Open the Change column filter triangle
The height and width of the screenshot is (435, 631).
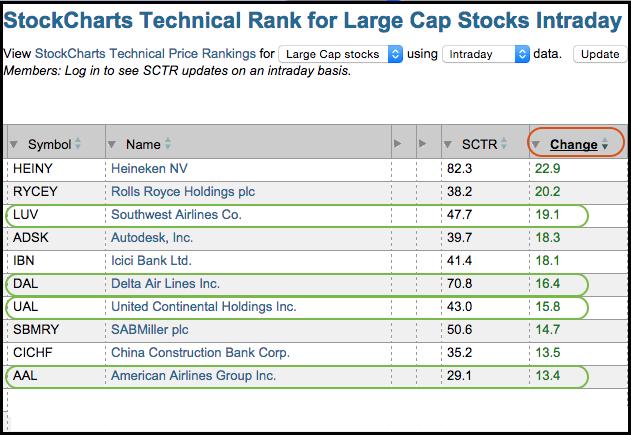pyautogui.click(x=536, y=145)
